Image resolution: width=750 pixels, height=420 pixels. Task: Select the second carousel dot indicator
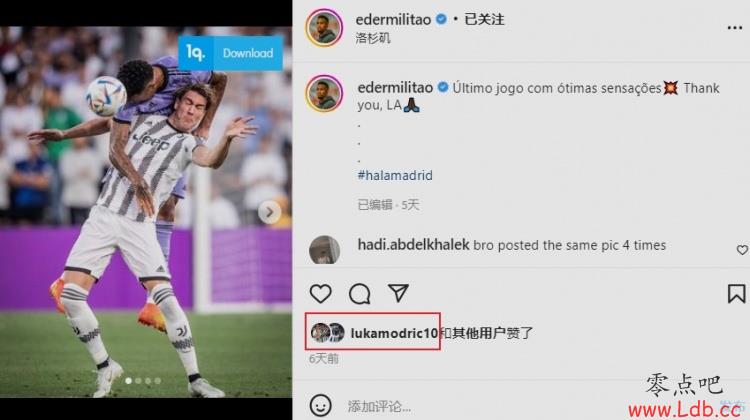pyautogui.click(x=138, y=381)
